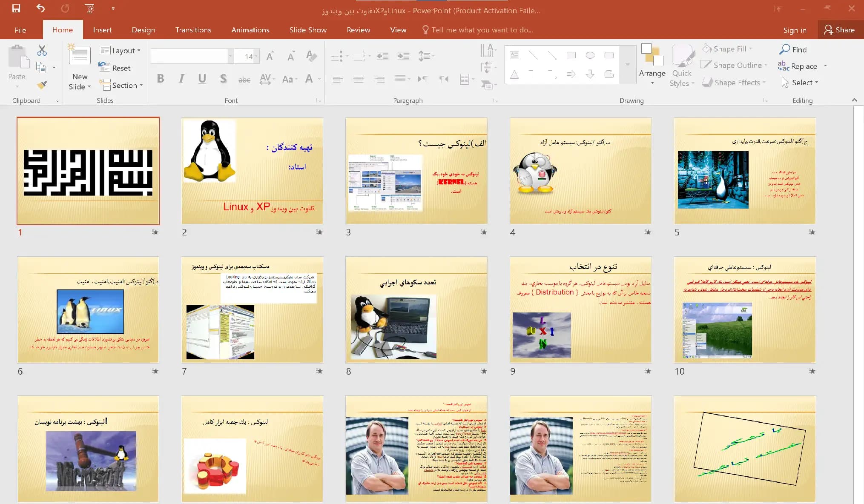Click the Clear All Formatting icon
Screen dimensions: 864x504
click(311, 56)
